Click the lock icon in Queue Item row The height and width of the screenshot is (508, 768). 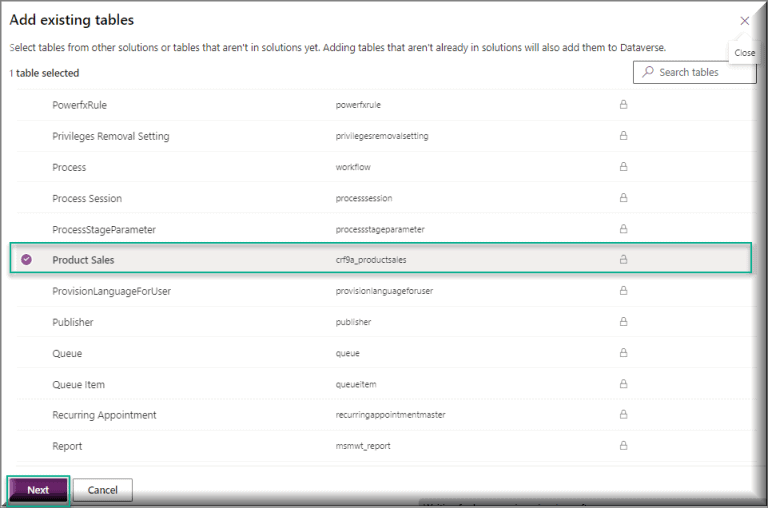(x=624, y=384)
